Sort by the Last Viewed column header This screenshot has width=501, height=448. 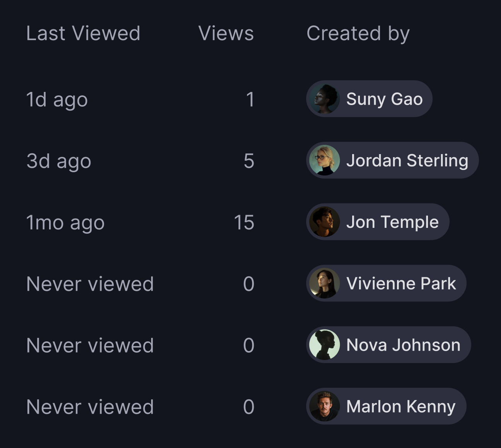83,33
